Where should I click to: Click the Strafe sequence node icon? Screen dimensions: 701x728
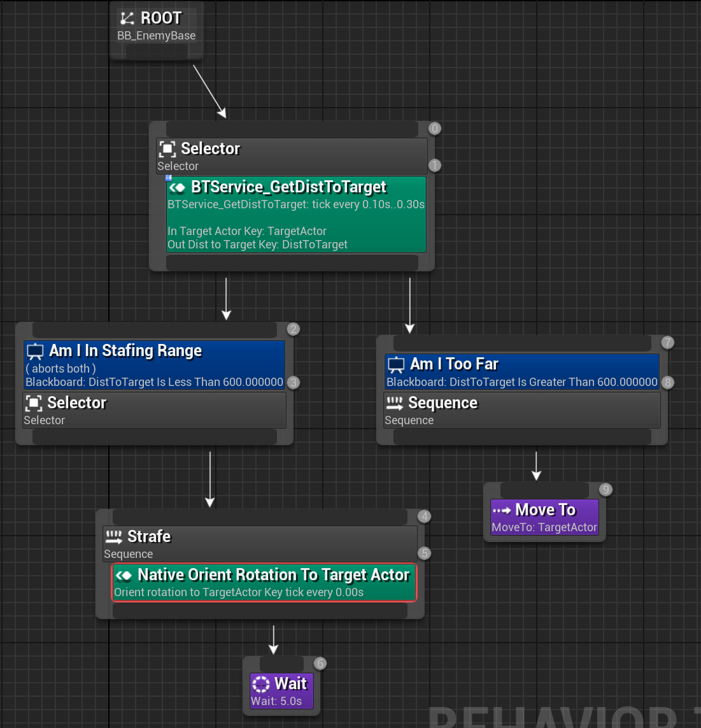[113, 537]
